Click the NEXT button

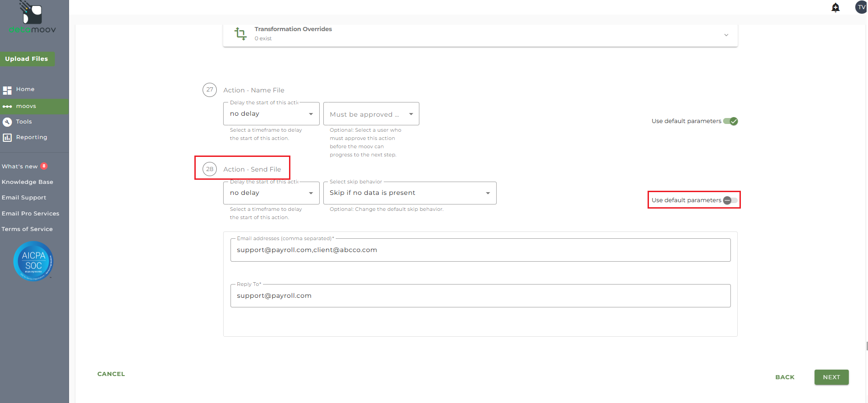coord(831,377)
